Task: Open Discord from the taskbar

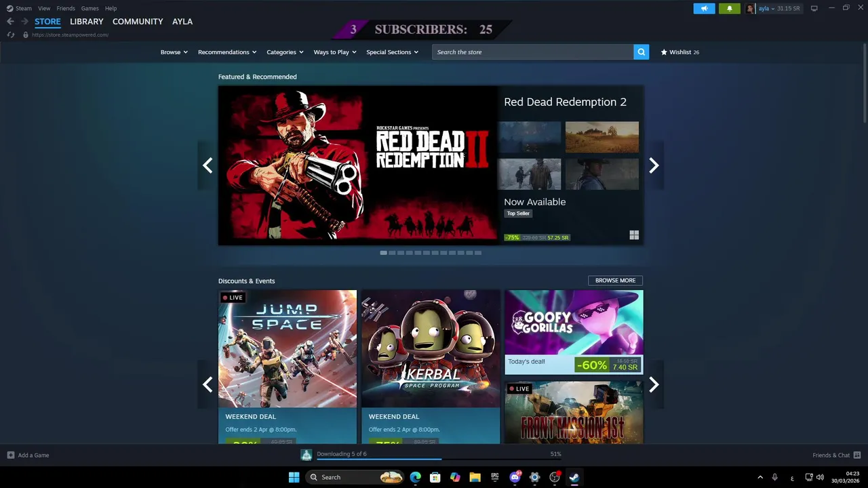Action: pyautogui.click(x=515, y=477)
